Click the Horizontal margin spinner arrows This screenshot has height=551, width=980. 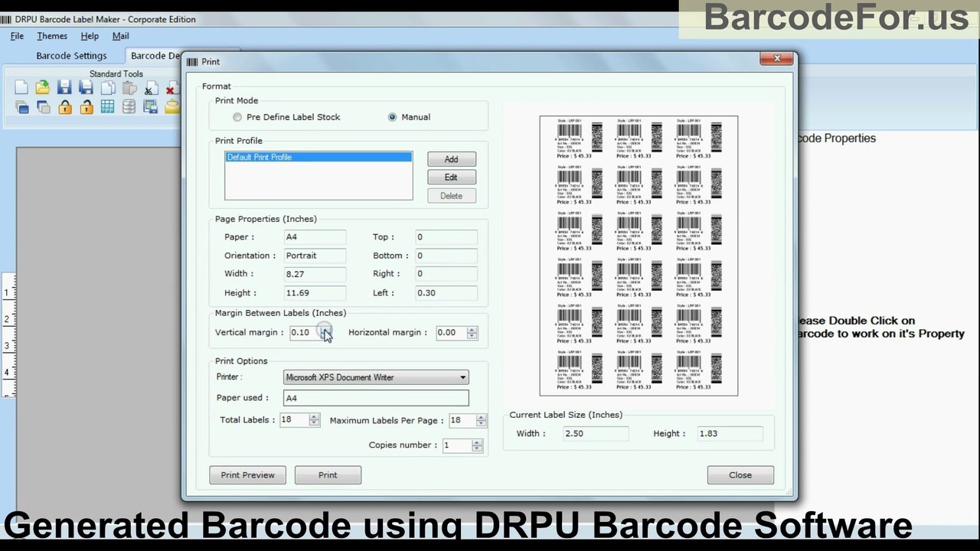[x=472, y=332]
